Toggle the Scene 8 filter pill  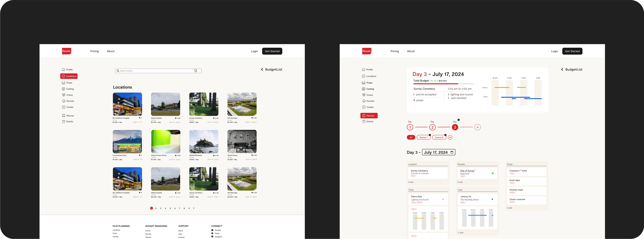439,137
